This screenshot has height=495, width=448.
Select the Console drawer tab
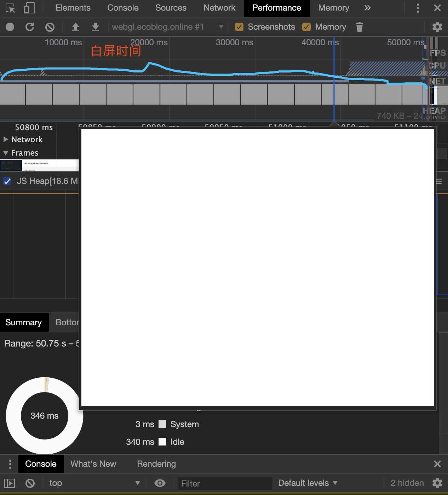(41, 464)
